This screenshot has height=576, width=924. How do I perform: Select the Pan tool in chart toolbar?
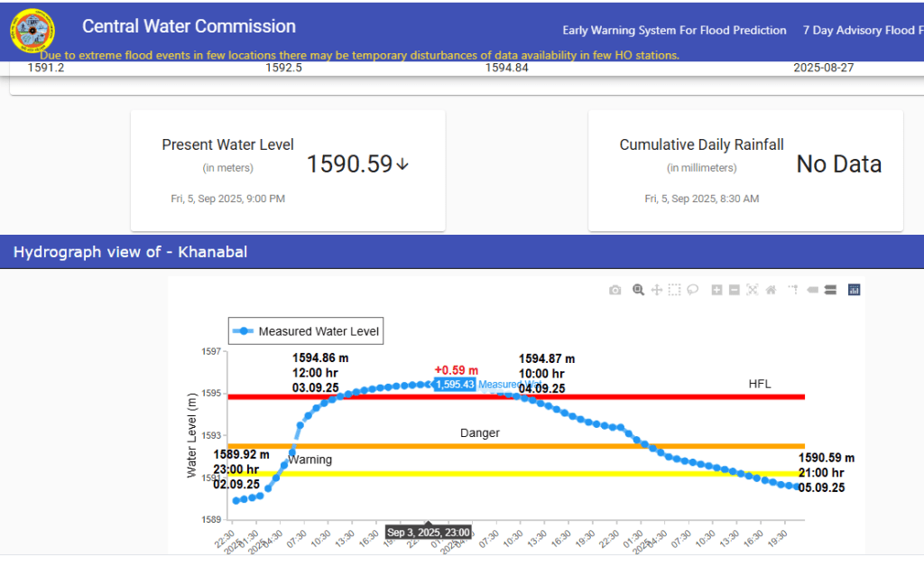[x=657, y=290]
